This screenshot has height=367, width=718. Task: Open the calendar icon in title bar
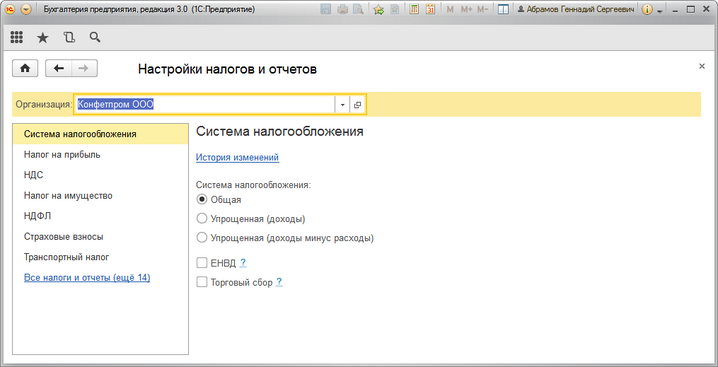coord(430,9)
